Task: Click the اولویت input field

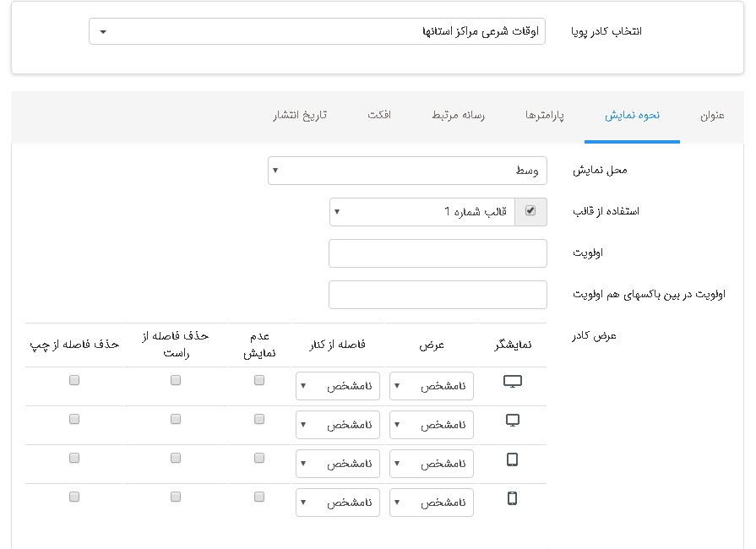Action: pos(438,253)
